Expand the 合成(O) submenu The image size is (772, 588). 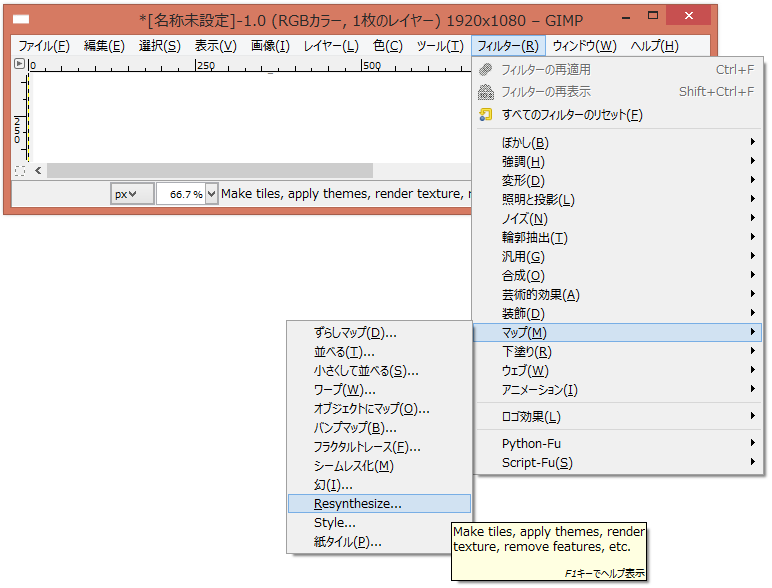pos(617,275)
